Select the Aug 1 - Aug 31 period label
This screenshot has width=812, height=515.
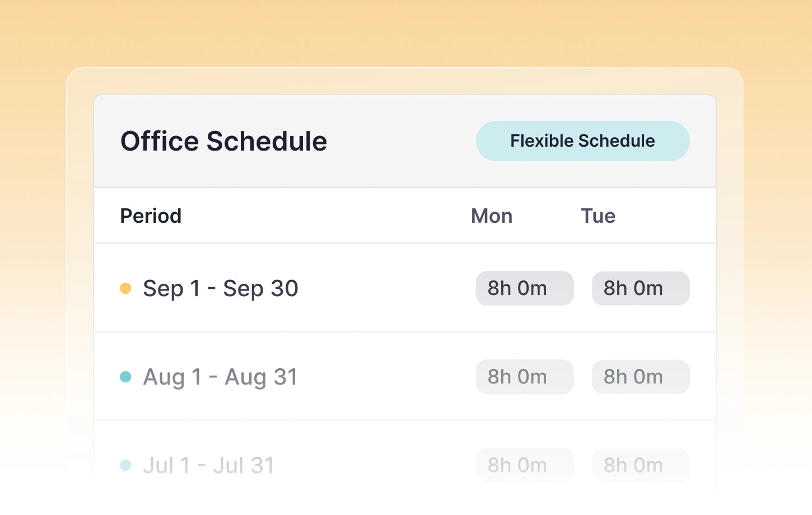pyautogui.click(x=220, y=377)
